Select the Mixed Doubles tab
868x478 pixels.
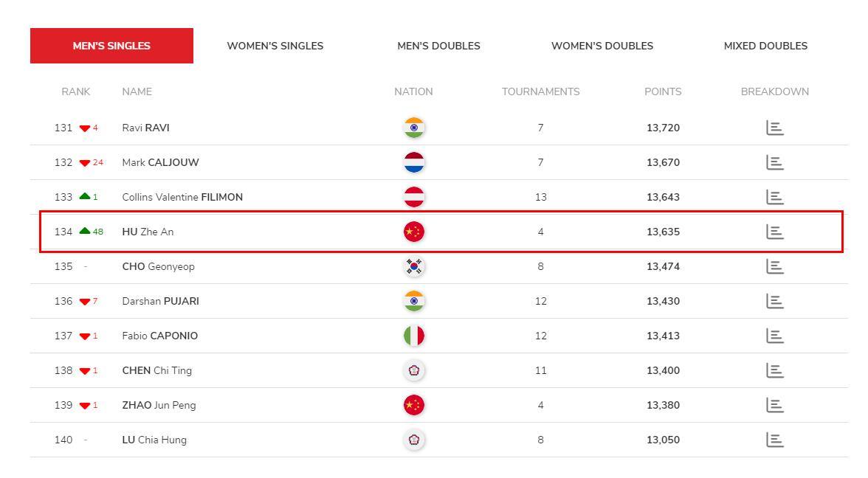[765, 46]
